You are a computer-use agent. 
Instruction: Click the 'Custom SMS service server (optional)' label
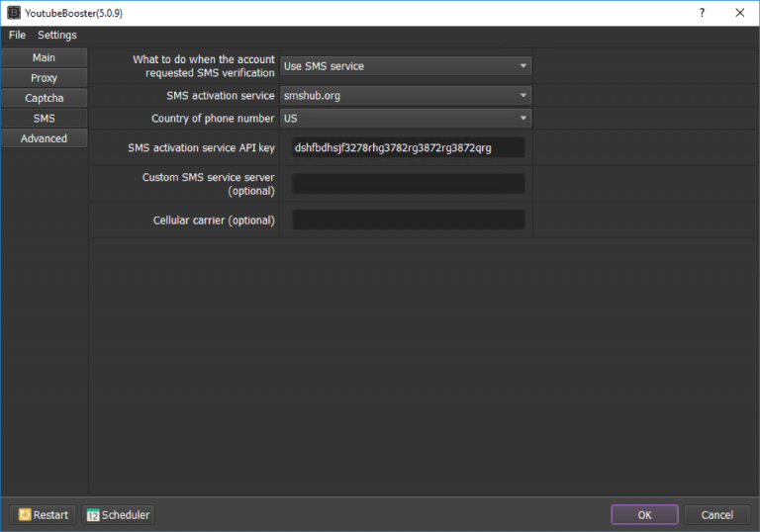(209, 184)
